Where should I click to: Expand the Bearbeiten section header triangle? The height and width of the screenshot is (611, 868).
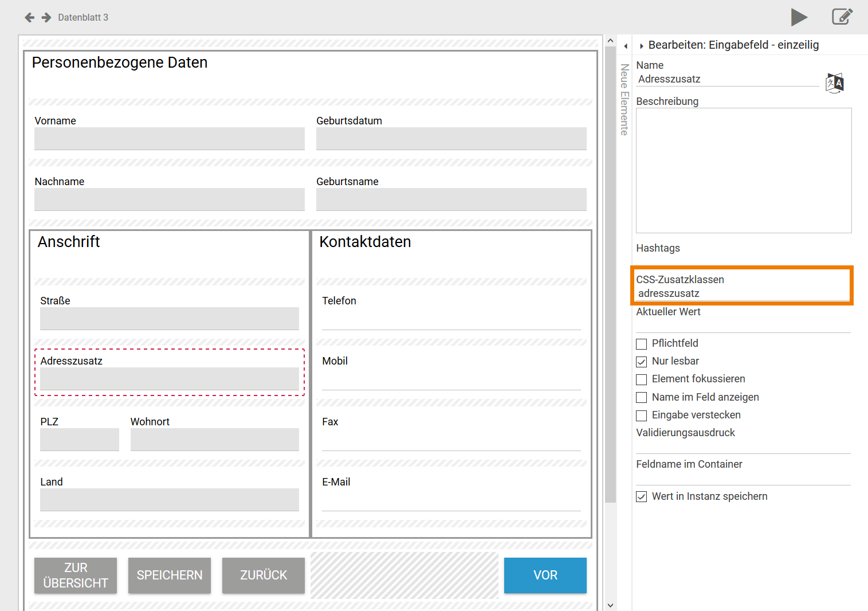[x=642, y=46]
